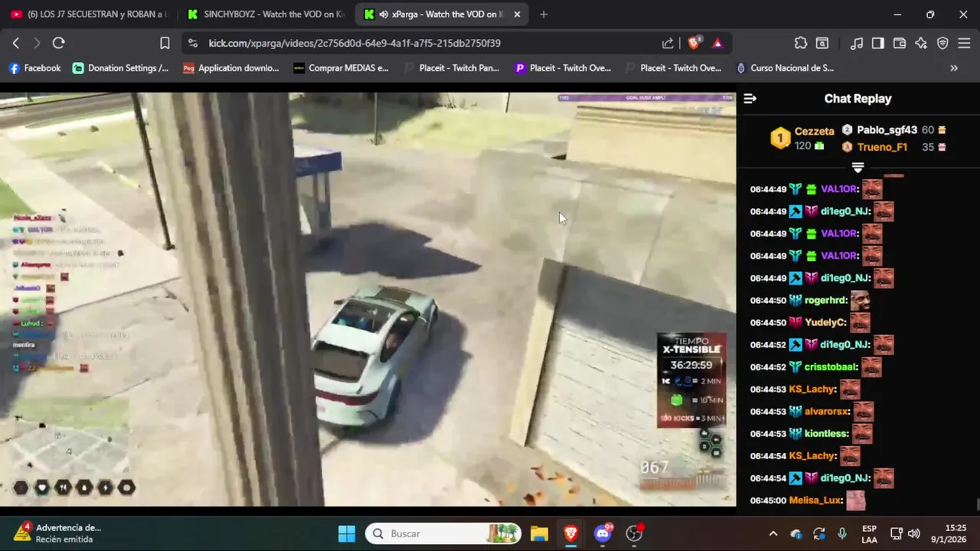Viewport: 980px width, 551px height.
Task: Open Discord from the taskbar
Action: coord(603,533)
